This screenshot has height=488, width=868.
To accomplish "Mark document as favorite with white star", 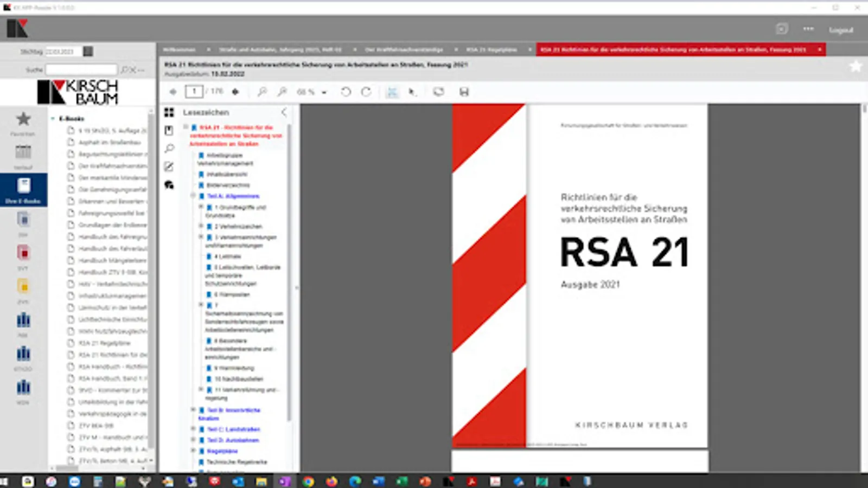I will coord(856,66).
